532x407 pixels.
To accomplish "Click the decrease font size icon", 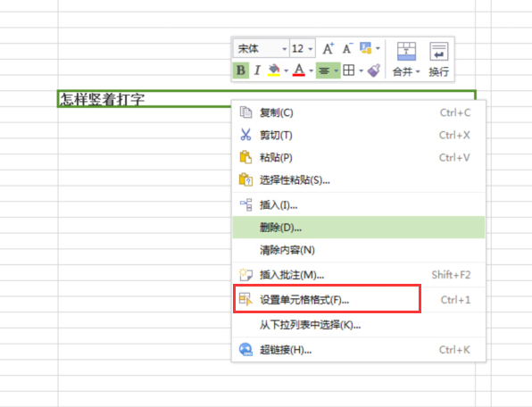I will [x=347, y=48].
